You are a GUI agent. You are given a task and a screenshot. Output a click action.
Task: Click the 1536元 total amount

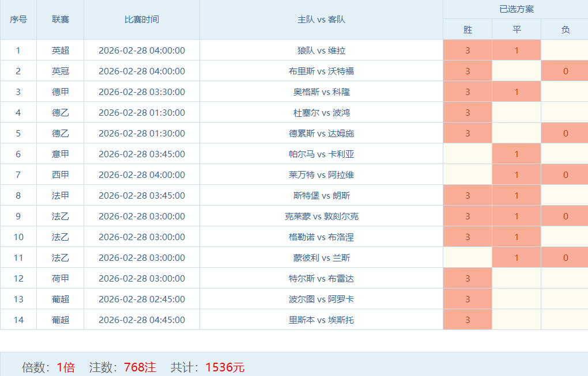225,367
